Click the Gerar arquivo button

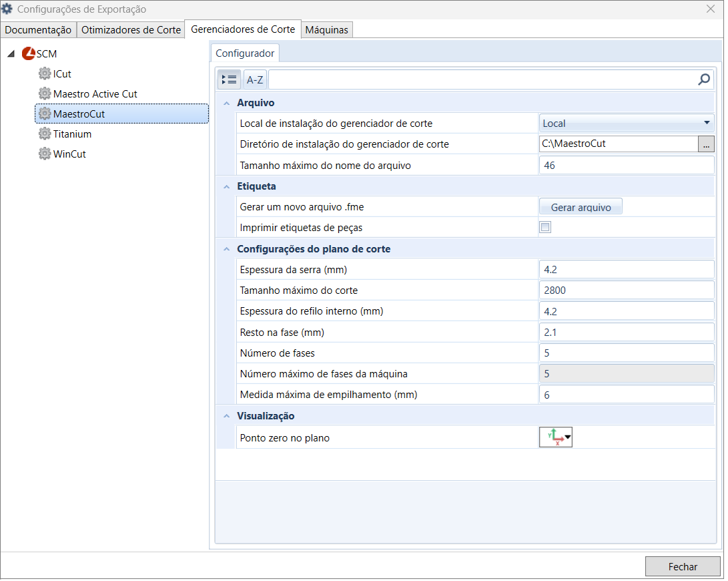point(581,207)
